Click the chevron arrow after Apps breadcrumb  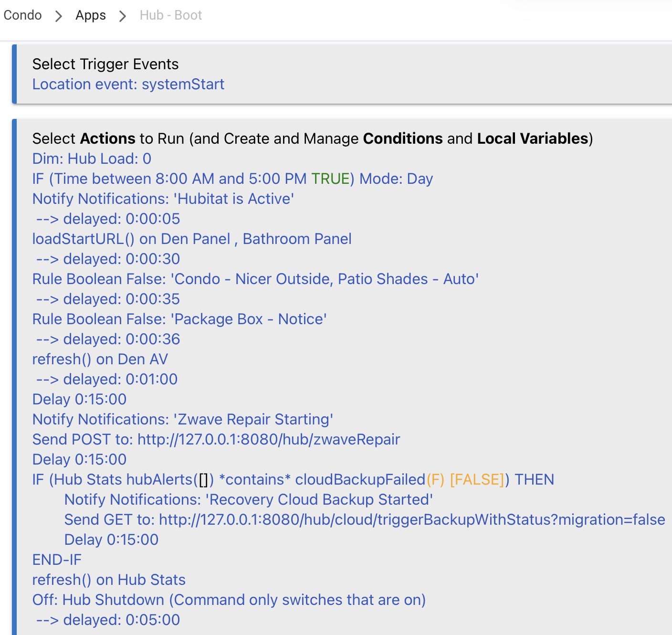[123, 16]
